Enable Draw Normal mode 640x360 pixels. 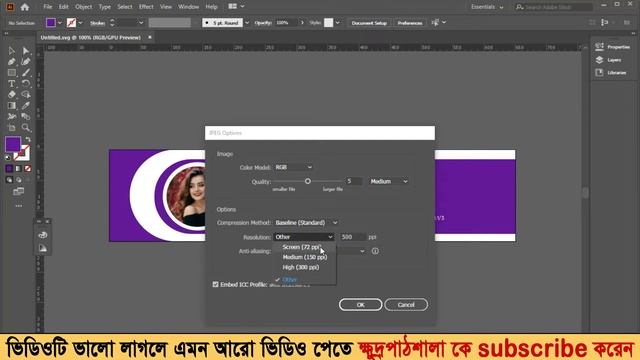(9, 180)
